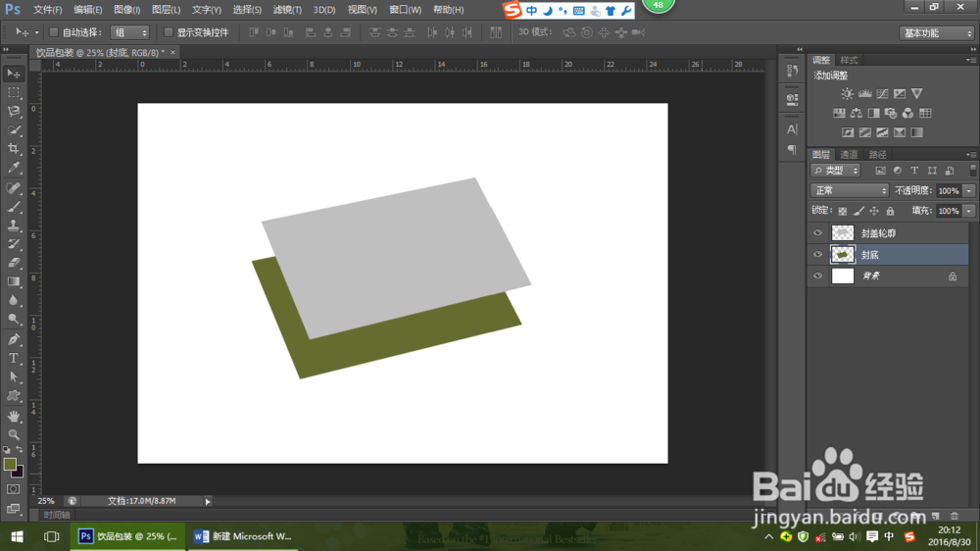
Task: Select the Rectangular Marquee tool
Action: click(14, 92)
